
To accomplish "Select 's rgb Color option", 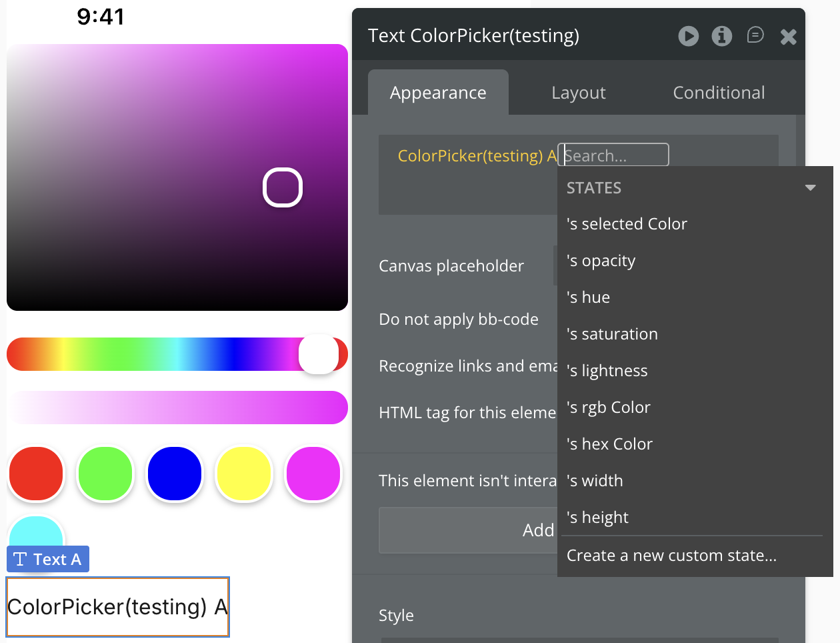I will click(608, 408).
